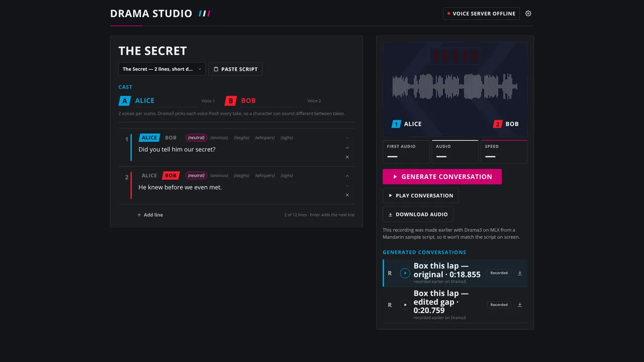Move line 2 up with chevron

coord(347,176)
